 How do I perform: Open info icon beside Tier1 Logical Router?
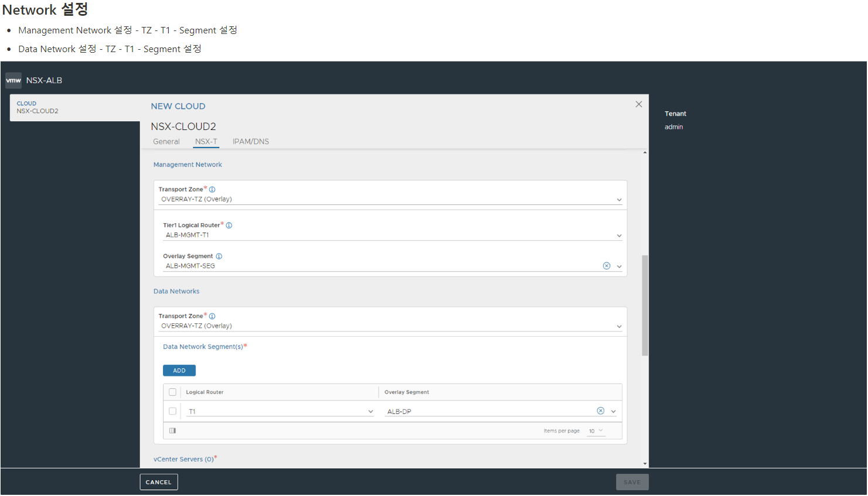229,225
